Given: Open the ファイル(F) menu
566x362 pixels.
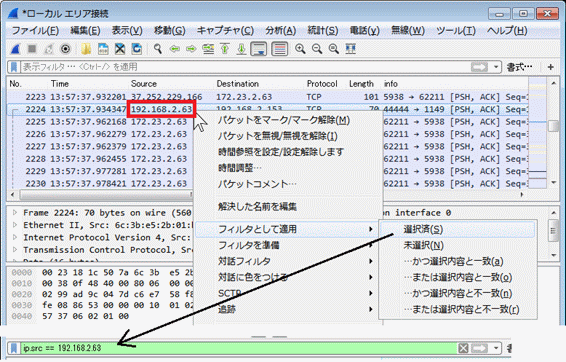Looking at the screenshot, I should pyautogui.click(x=35, y=31).
